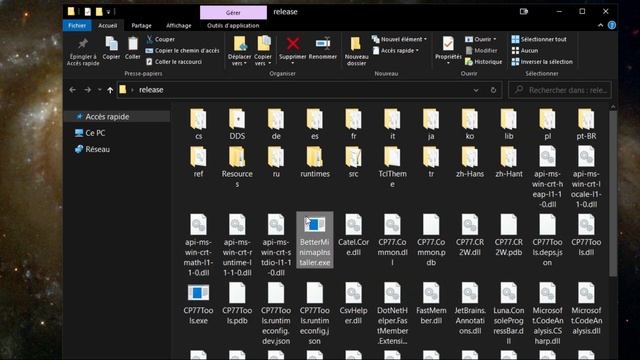Select the Catel.Core.dll file
640x360 pixels.
coord(353,236)
